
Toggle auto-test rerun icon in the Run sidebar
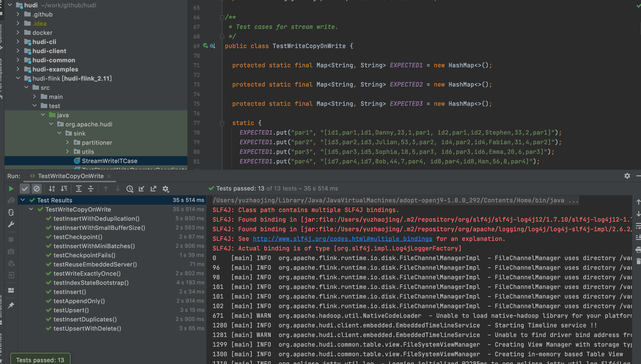coord(11,212)
